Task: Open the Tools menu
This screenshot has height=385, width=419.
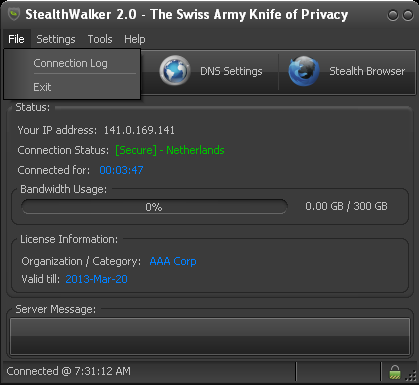Action: [x=100, y=39]
